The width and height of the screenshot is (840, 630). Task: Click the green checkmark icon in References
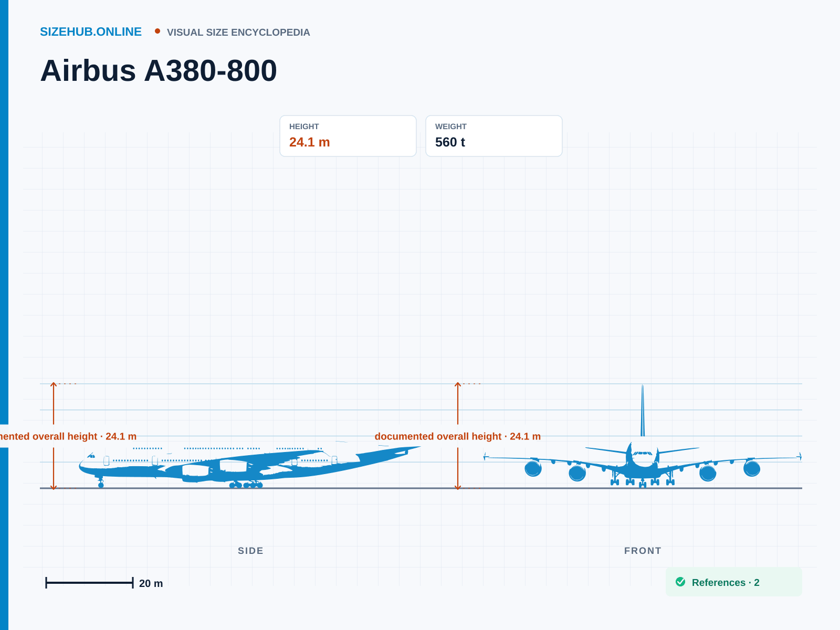click(x=681, y=582)
